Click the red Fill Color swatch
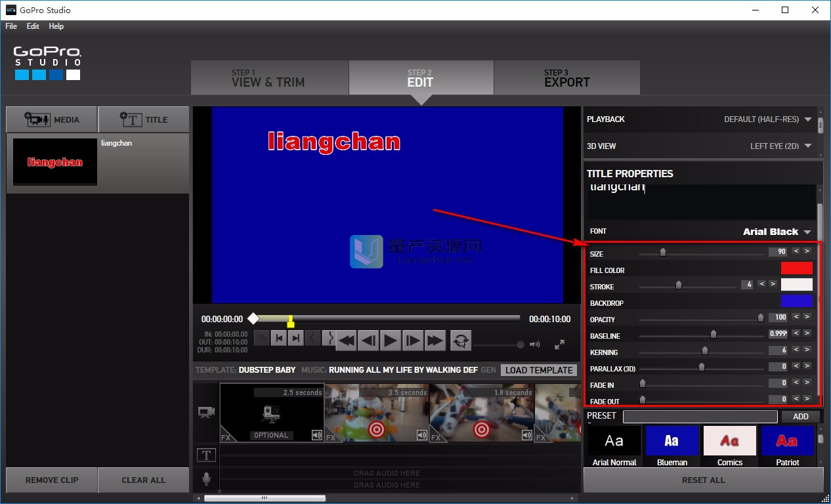The width and height of the screenshot is (831, 504). tap(797, 268)
